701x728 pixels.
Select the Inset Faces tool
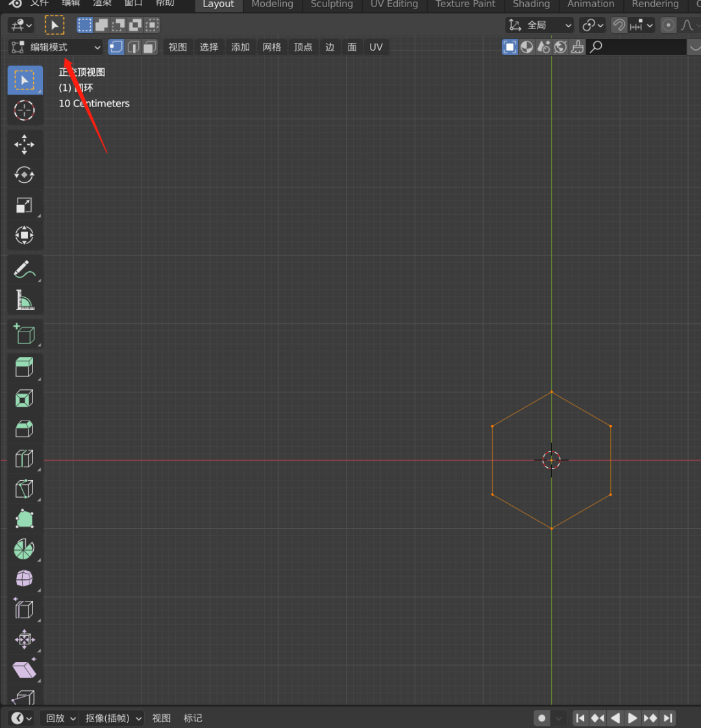[24, 398]
